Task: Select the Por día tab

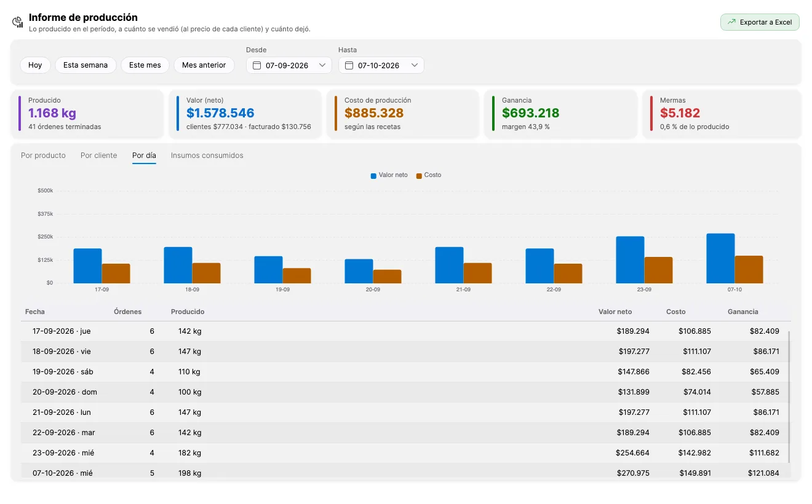Action: [x=144, y=156]
